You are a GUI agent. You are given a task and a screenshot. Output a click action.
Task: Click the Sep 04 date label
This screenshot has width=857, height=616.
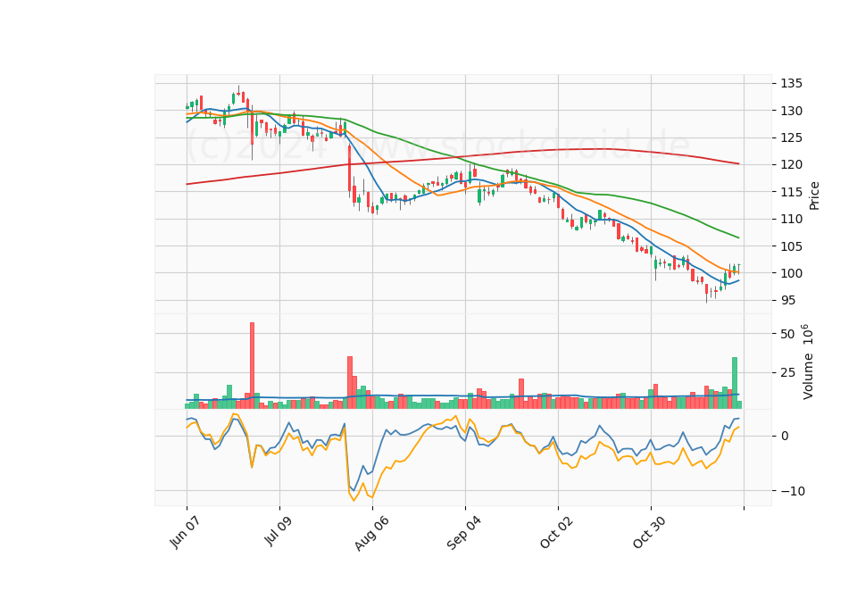pyautogui.click(x=464, y=533)
